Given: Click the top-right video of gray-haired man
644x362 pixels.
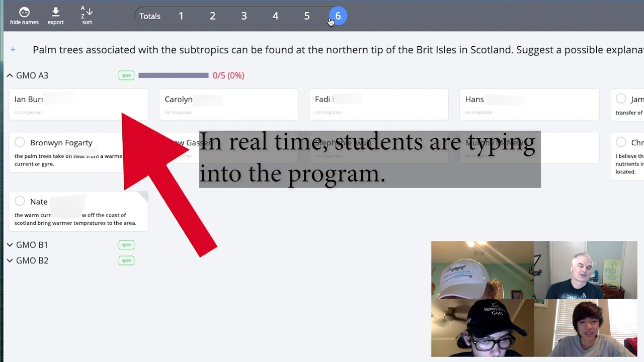Looking at the screenshot, I should point(586,270).
